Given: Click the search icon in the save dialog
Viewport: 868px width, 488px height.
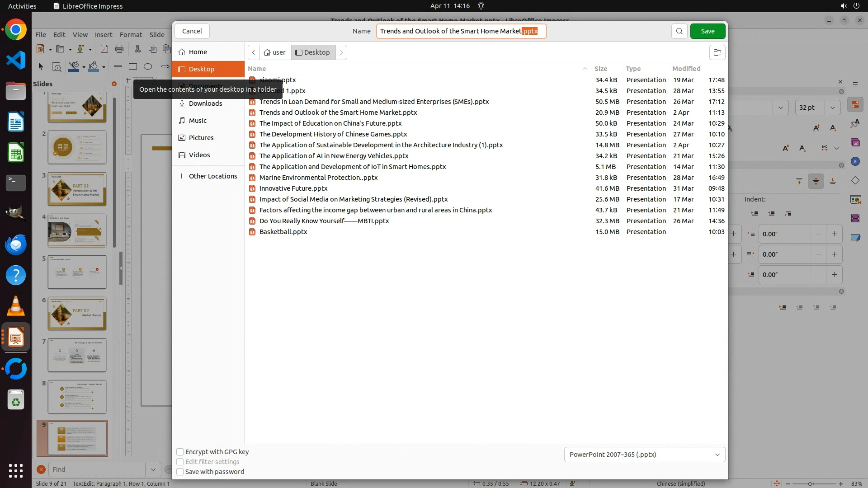Looking at the screenshot, I should click(x=679, y=31).
